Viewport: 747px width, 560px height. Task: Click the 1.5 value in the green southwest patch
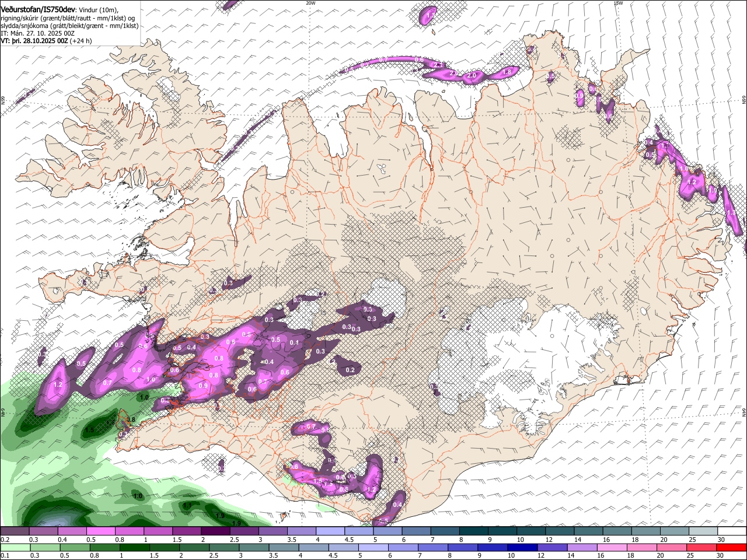[x=89, y=430]
